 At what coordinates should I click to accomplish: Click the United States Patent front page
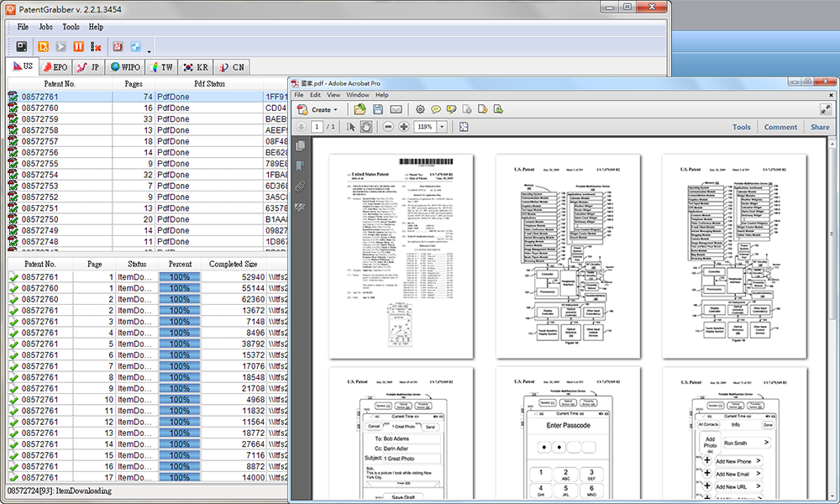tap(402, 256)
